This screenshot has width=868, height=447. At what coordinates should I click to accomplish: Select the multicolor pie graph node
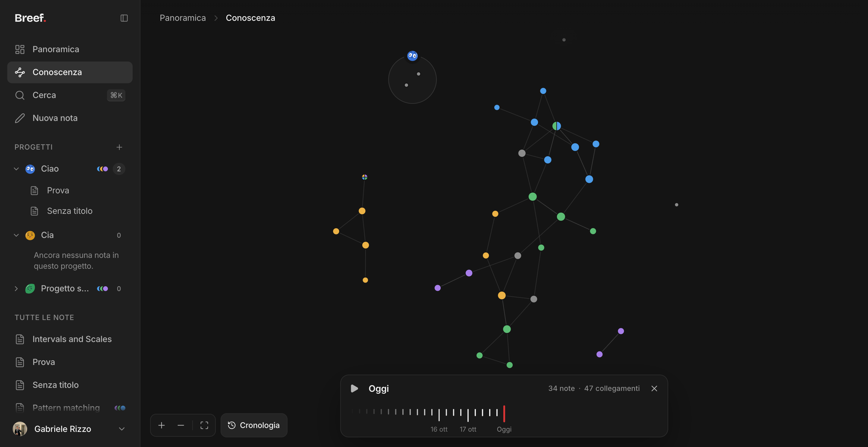click(365, 177)
